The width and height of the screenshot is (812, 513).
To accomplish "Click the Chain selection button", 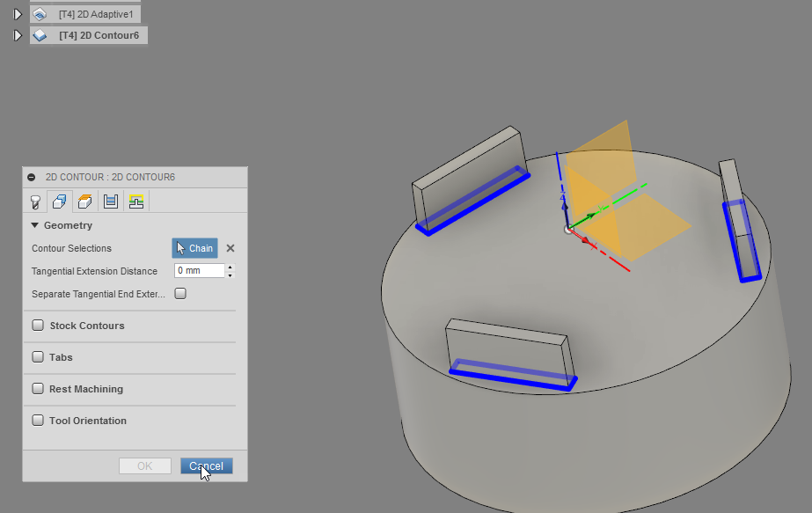I will coord(194,248).
